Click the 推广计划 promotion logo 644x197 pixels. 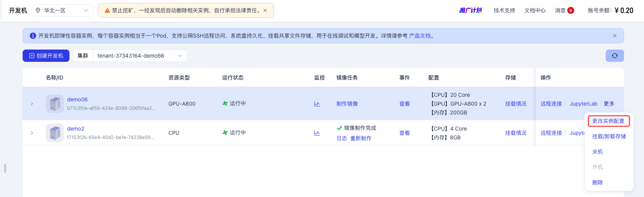pyautogui.click(x=470, y=10)
